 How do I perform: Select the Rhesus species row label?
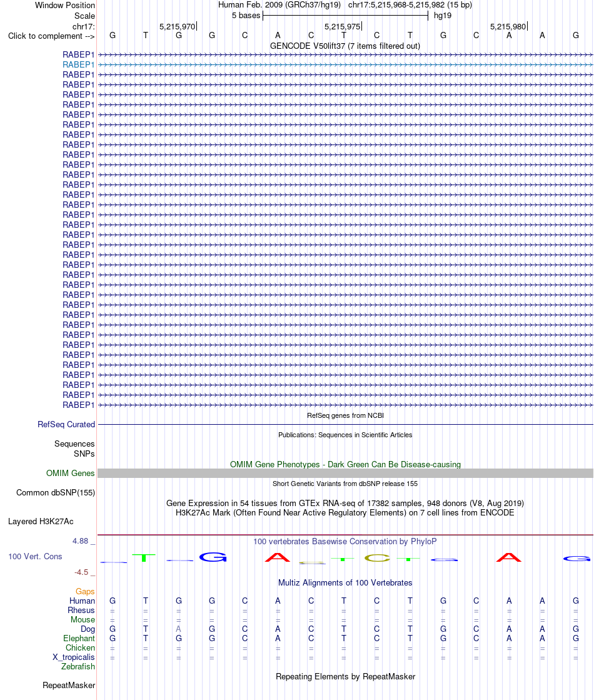[x=81, y=611]
